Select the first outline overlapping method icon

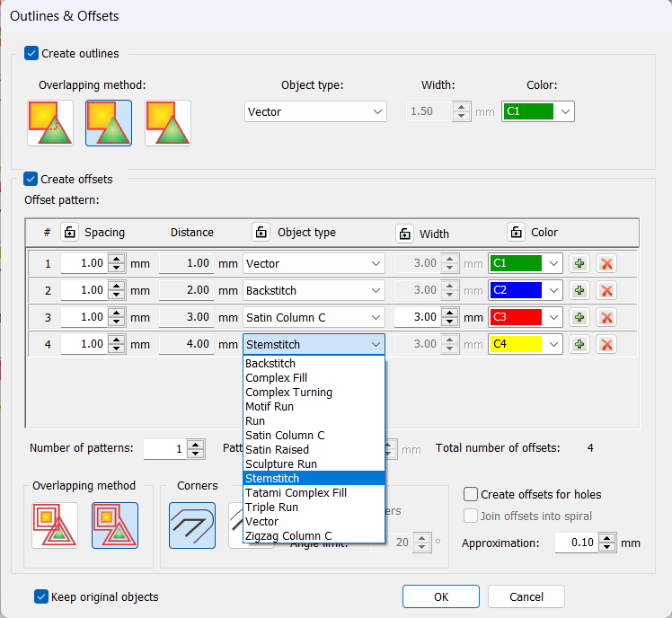point(50,122)
